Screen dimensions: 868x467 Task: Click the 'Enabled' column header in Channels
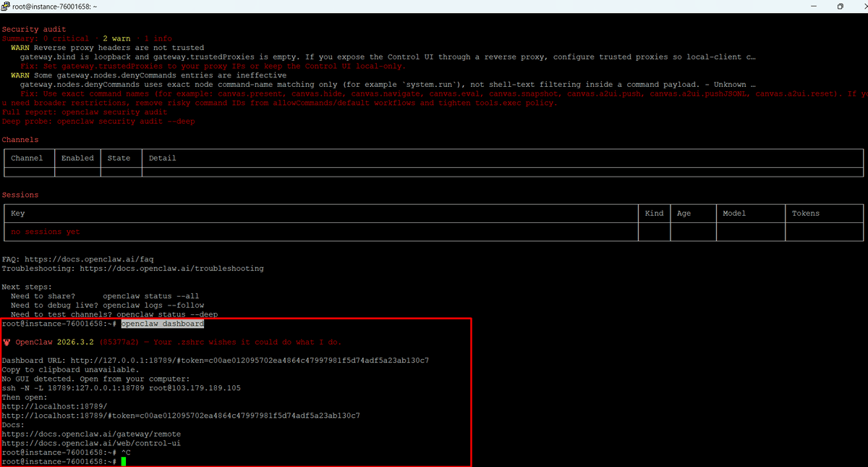77,158
